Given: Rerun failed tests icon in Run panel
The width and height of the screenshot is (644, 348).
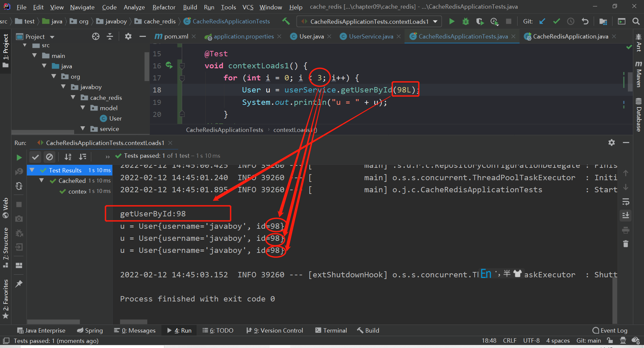Looking at the screenshot, I should (19, 171).
